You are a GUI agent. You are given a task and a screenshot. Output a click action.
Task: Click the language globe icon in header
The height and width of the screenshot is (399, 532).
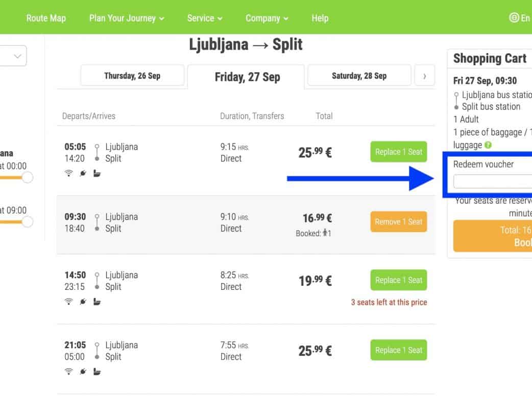coord(514,18)
